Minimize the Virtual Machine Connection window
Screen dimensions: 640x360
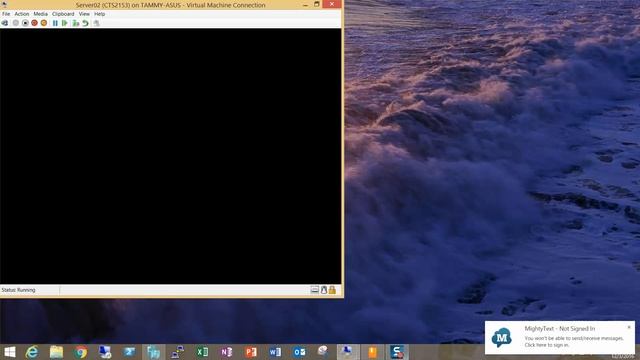tap(305, 4)
